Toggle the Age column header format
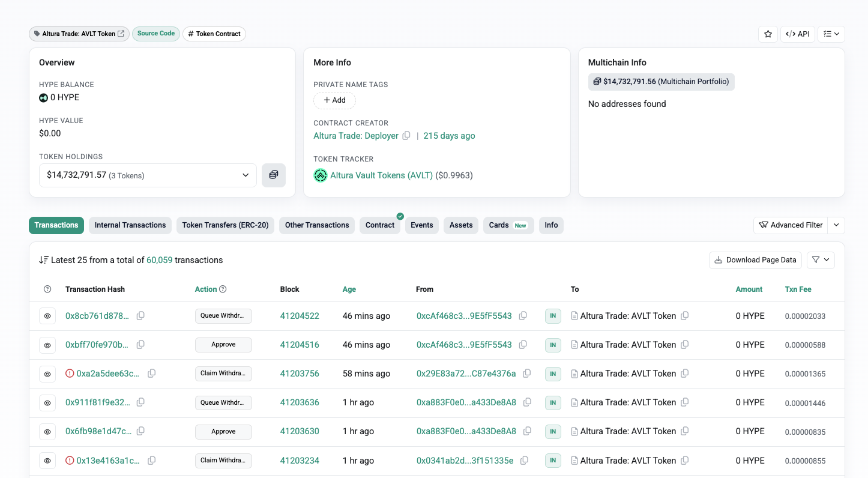This screenshot has height=478, width=868. (x=349, y=289)
